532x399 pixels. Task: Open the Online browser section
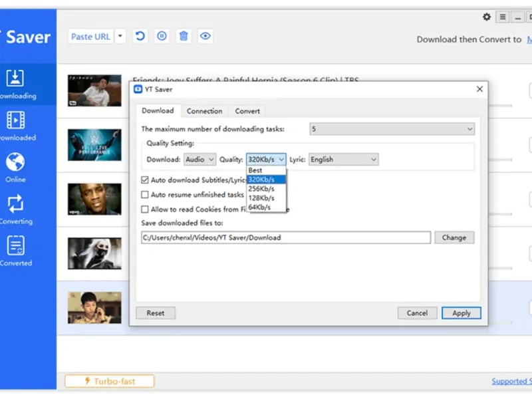pos(15,168)
